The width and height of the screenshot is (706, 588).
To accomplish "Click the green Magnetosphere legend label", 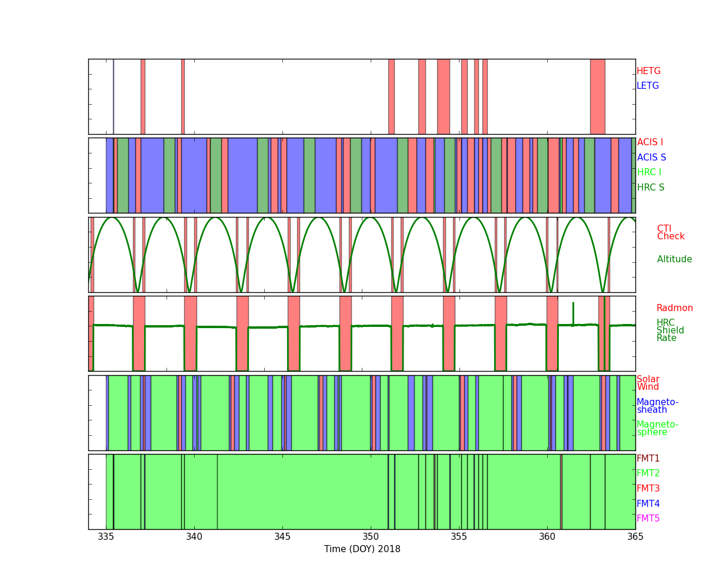I will click(x=657, y=429).
